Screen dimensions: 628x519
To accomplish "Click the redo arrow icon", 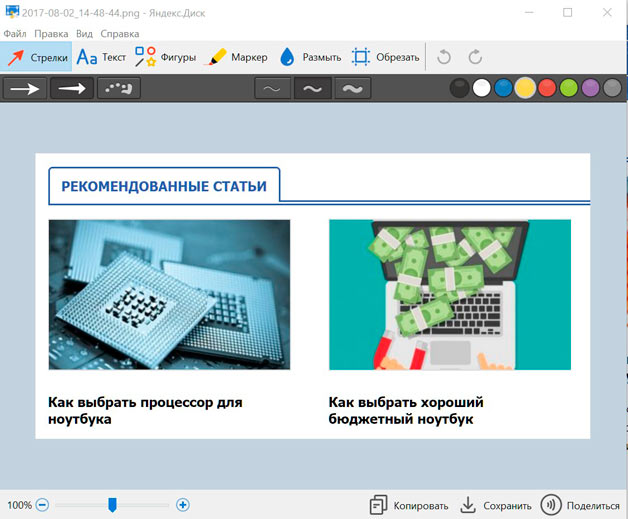I will (475, 57).
